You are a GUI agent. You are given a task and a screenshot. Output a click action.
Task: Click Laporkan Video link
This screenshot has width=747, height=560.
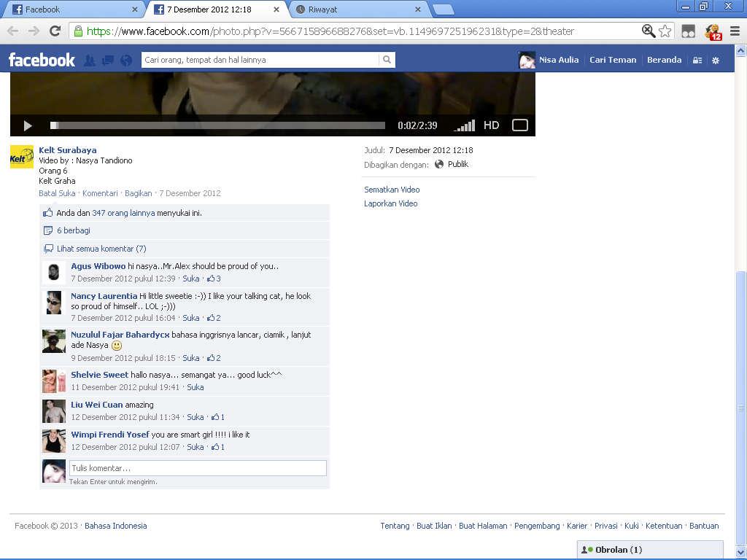[391, 203]
